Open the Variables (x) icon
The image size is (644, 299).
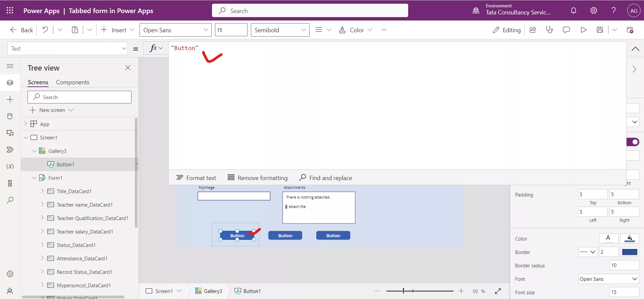click(x=10, y=166)
